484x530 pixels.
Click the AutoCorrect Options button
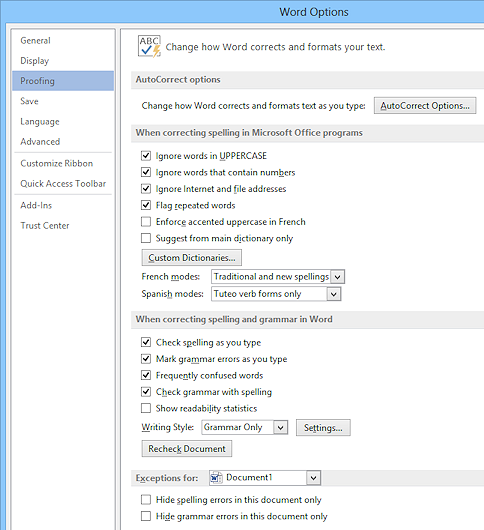coord(425,106)
